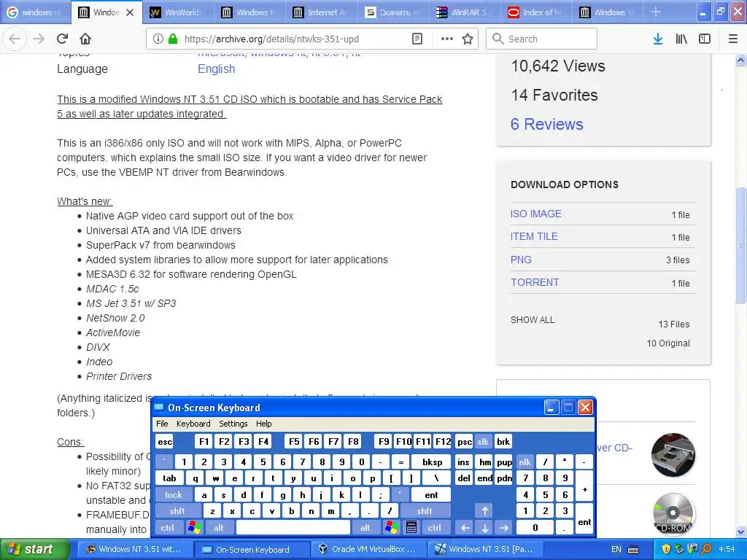The width and height of the screenshot is (747, 560).
Task: Click the up arrow key on keyboard
Action: 485,511
